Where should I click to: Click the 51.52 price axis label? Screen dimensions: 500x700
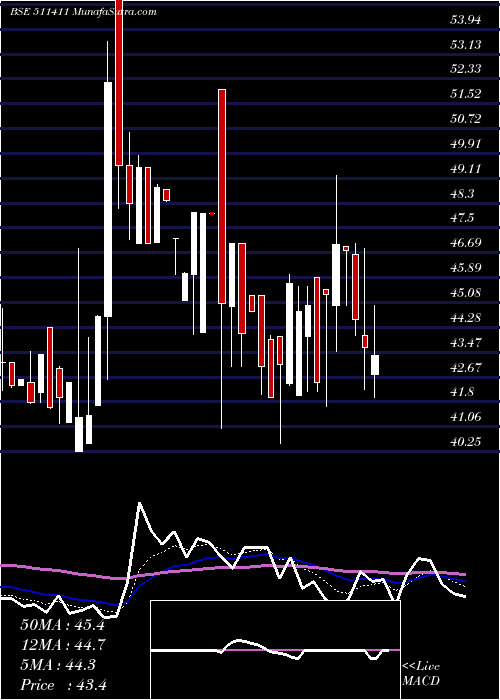coord(466,94)
